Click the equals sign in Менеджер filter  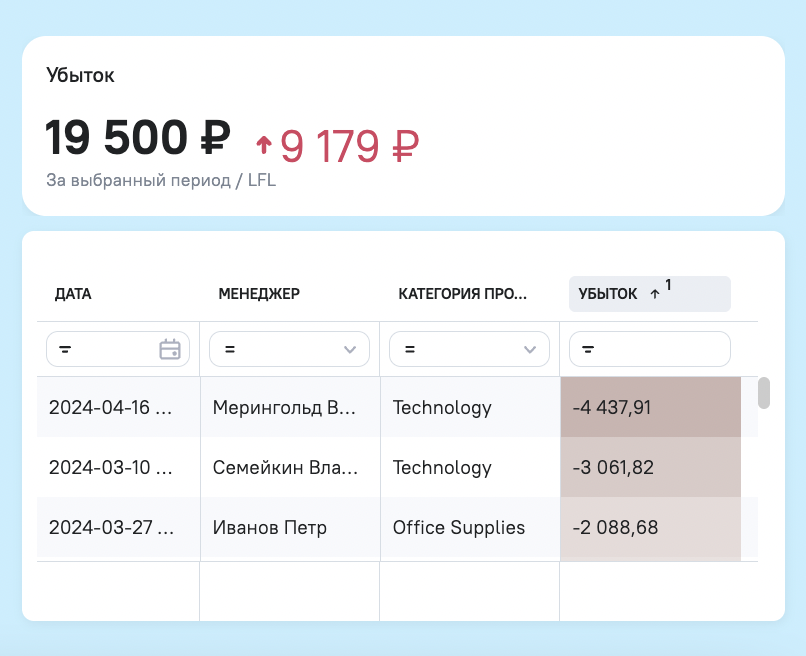(x=230, y=350)
